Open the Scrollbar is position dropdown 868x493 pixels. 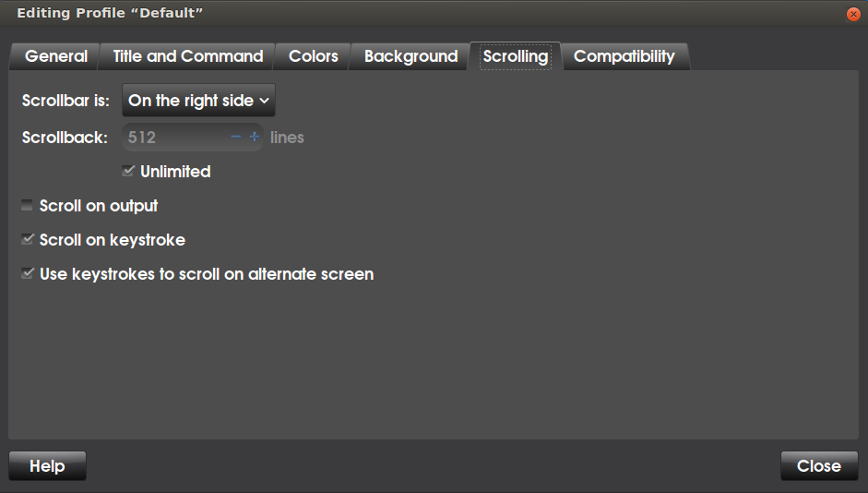(x=198, y=101)
